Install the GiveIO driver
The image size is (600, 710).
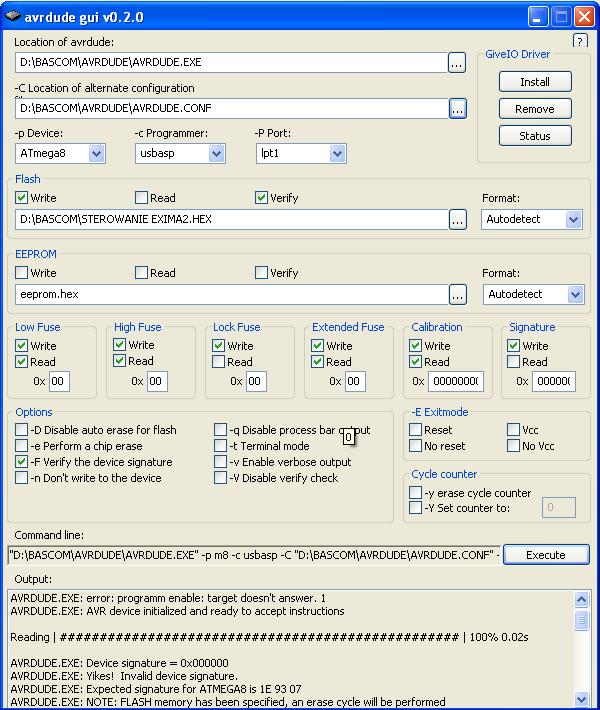534,82
